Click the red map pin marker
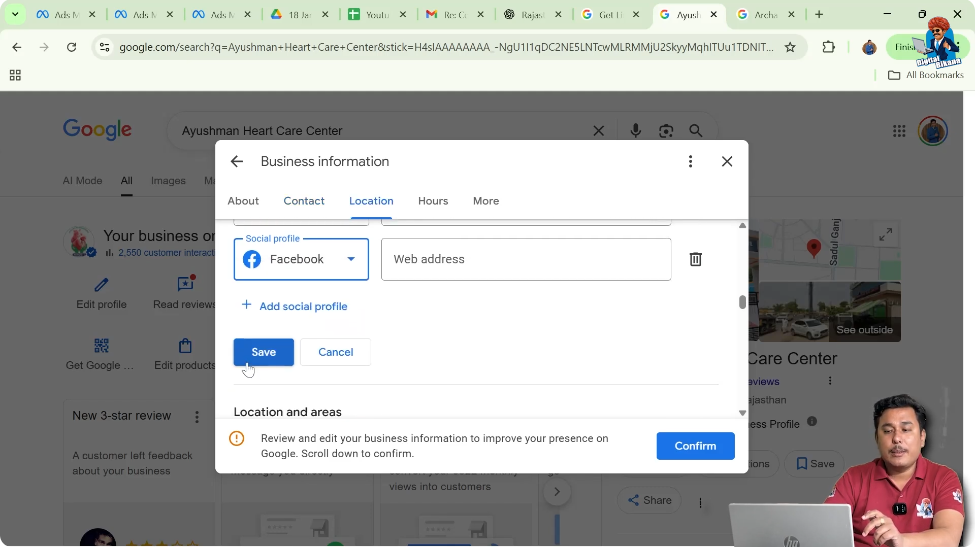Viewport: 975px width, 547px height. (813, 248)
